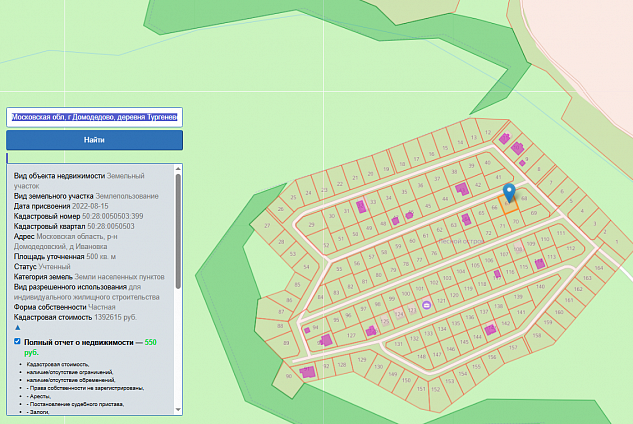Viewport: 633px width, 424px height.
Task: Click the ownership value Частная
Action: [x=102, y=307]
